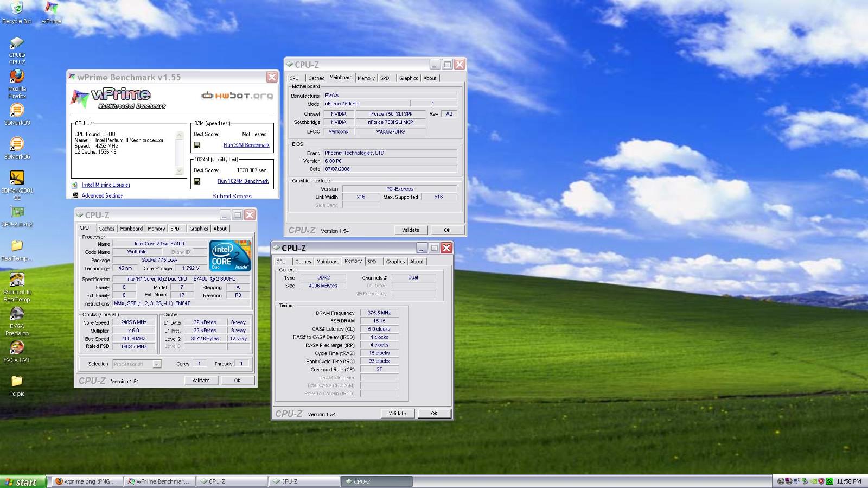The image size is (868, 488).
Task: Click the taskbar clock showing 11:58 PM
Action: [x=848, y=481]
